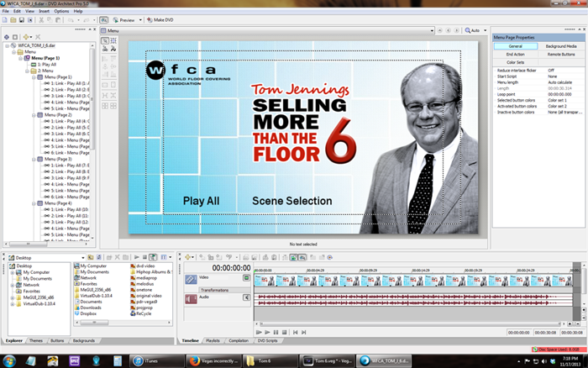Open the Explorer views dropdown arrow
This screenshot has height=368, width=588.
pos(171,257)
